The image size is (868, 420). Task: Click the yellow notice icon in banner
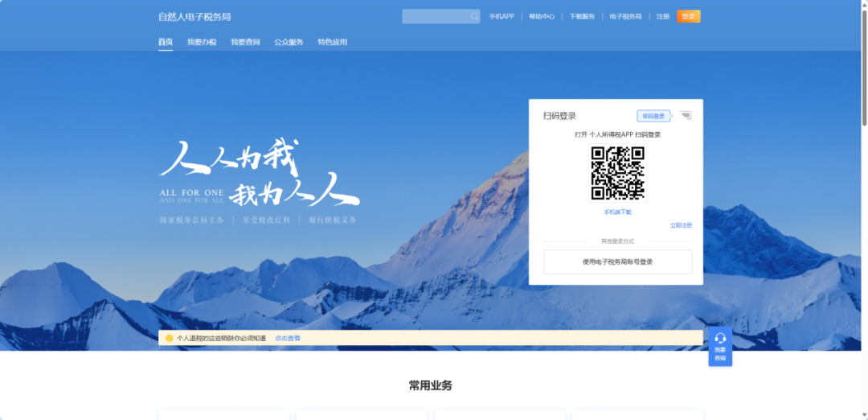coord(170,338)
